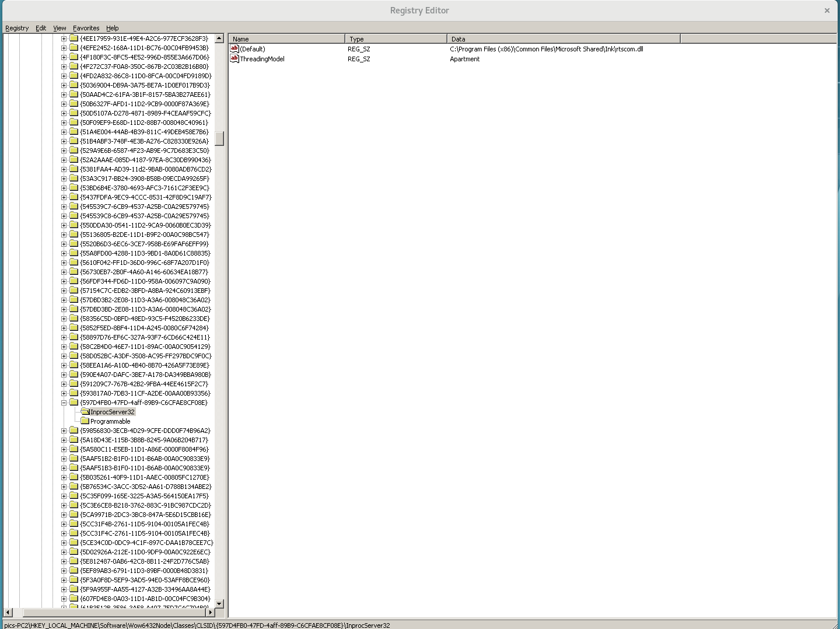
Task: Click folder icon of {5AAF51B3-B1F0-11D1-B6AB-00A0C90833E9}
Action: (74, 468)
